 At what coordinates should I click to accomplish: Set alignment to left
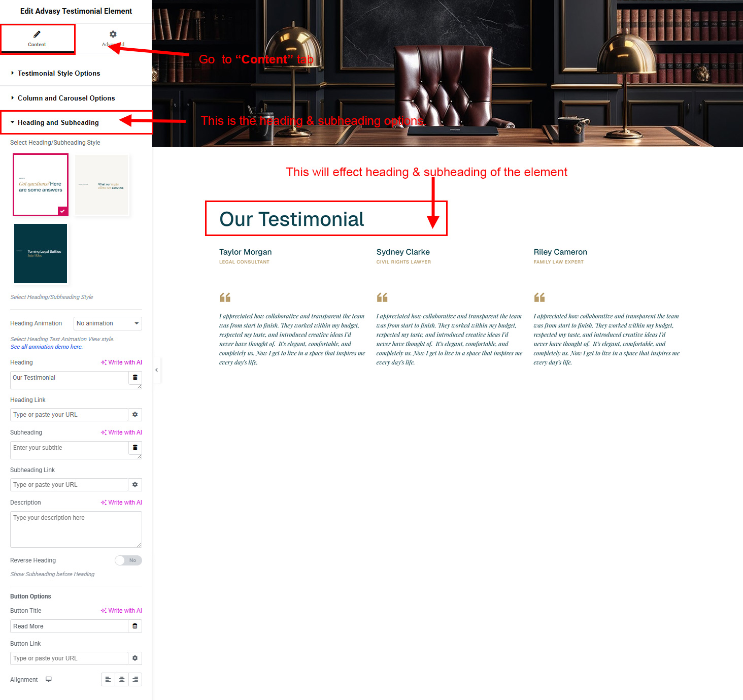(x=108, y=680)
